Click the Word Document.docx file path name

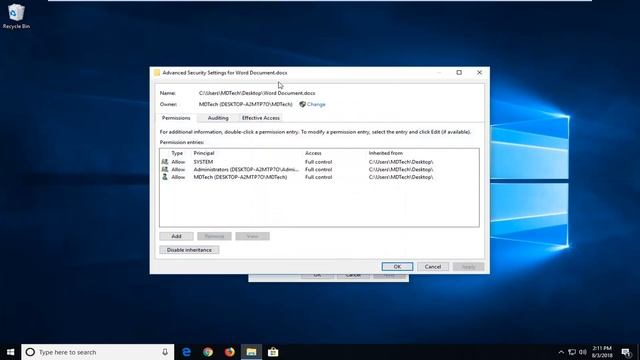[x=257, y=93]
